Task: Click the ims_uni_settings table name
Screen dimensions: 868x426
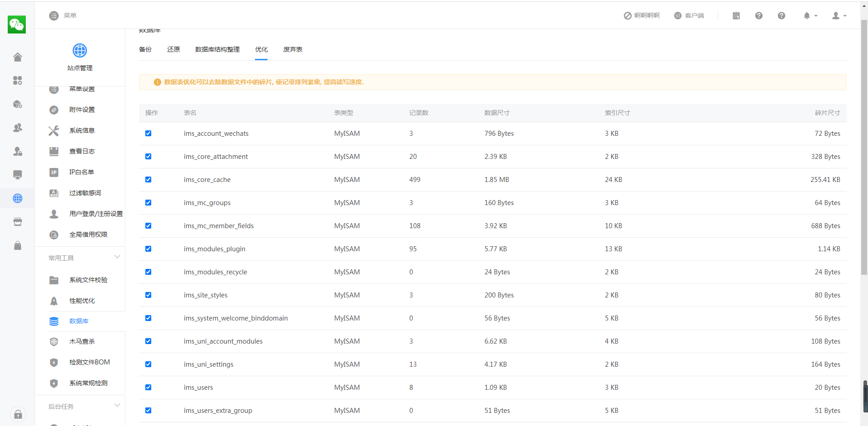Action: pyautogui.click(x=209, y=364)
